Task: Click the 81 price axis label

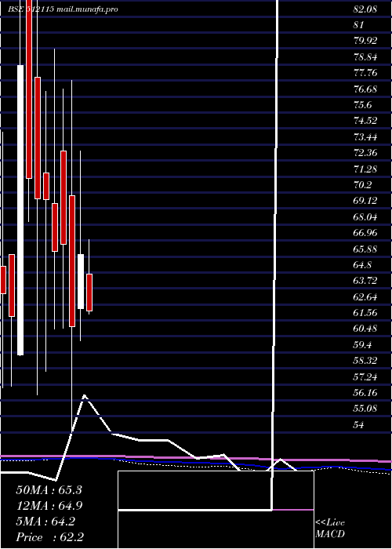Action: (359, 25)
